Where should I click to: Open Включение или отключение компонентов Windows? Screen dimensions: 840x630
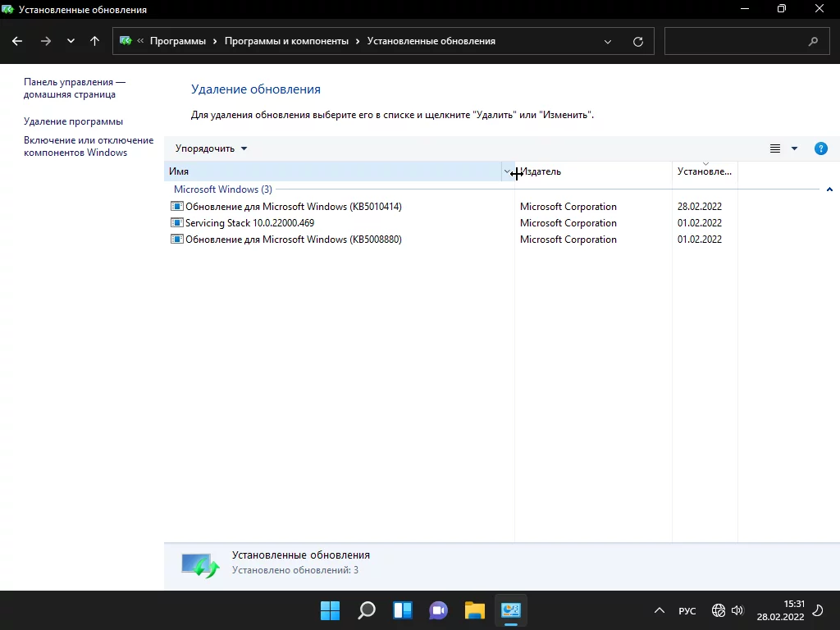(x=89, y=146)
